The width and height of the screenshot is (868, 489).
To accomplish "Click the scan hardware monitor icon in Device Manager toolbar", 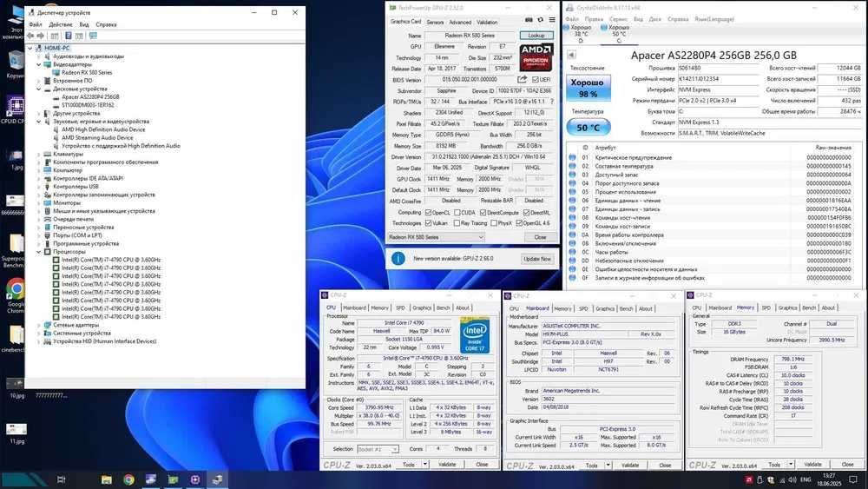I will click(x=93, y=36).
